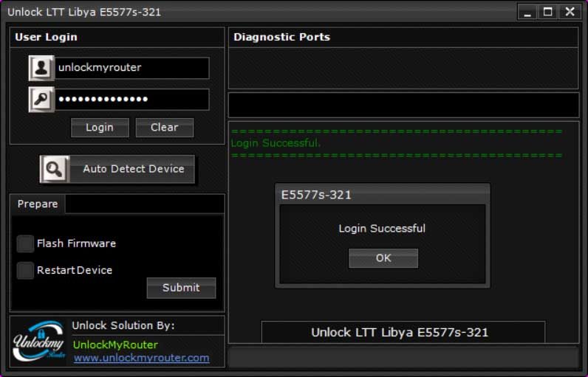Tick the Restart Device checkbox
Image resolution: width=588 pixels, height=377 pixels.
pos(26,270)
